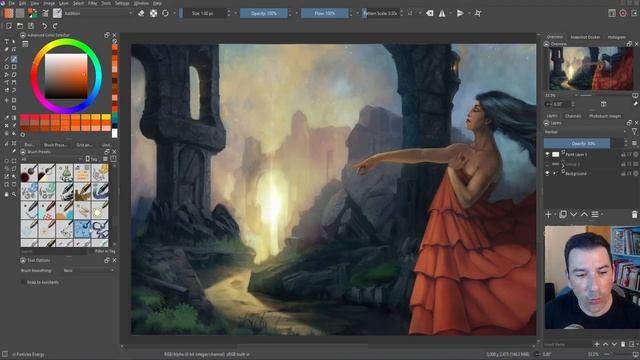Click the Overview thumbnail preview
Viewport: 640px width, 360px height.
[591, 68]
